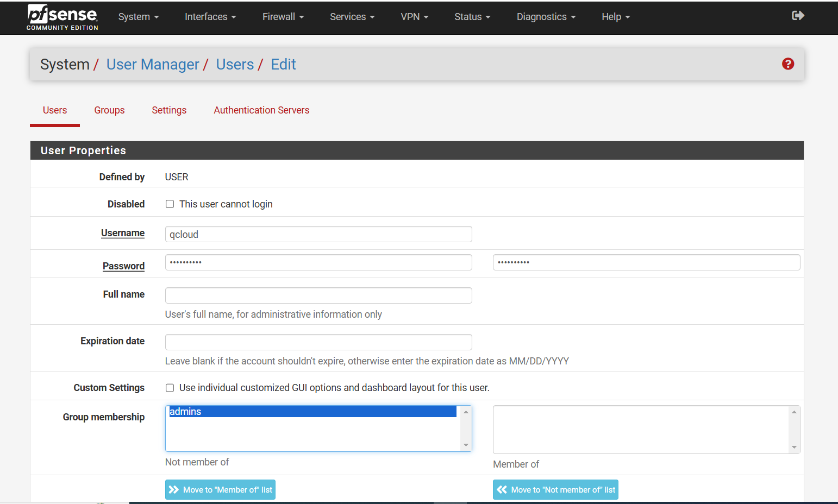Expand the Diagnostics dropdown menu
Viewport: 838px width, 504px height.
(546, 17)
